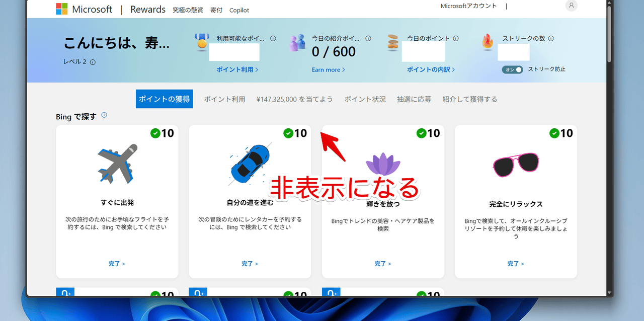The height and width of the screenshot is (321, 644).
Task: Click the purple flower icon on 輝きを放つ card
Action: [382, 164]
